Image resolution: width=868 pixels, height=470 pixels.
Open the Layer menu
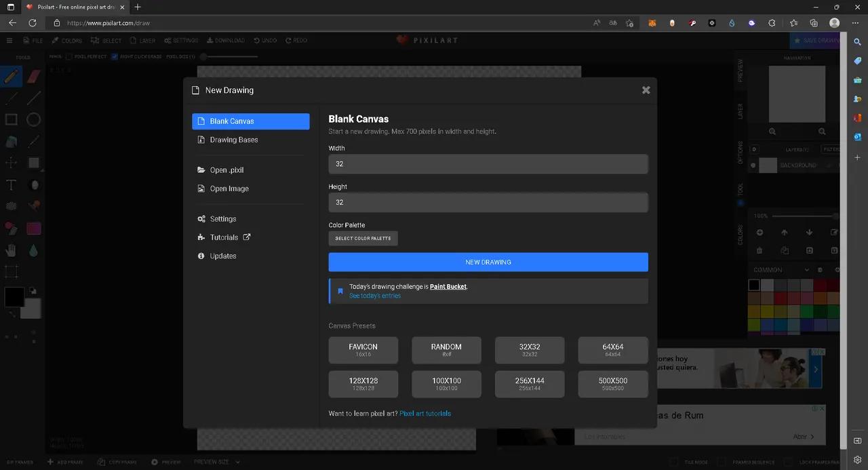[143, 41]
